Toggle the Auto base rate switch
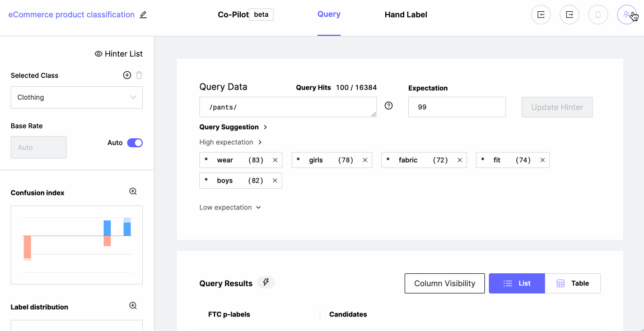Screen dimensions: 644x331 [x=135, y=143]
